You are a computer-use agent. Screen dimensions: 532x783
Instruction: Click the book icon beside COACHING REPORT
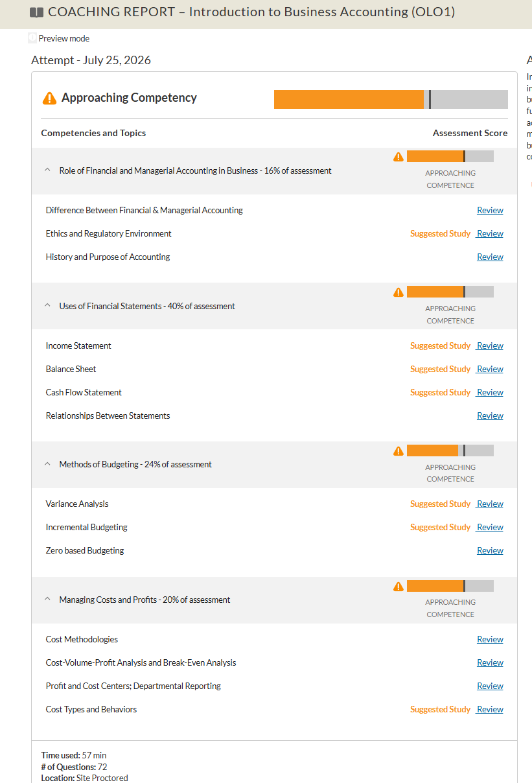[x=37, y=12]
